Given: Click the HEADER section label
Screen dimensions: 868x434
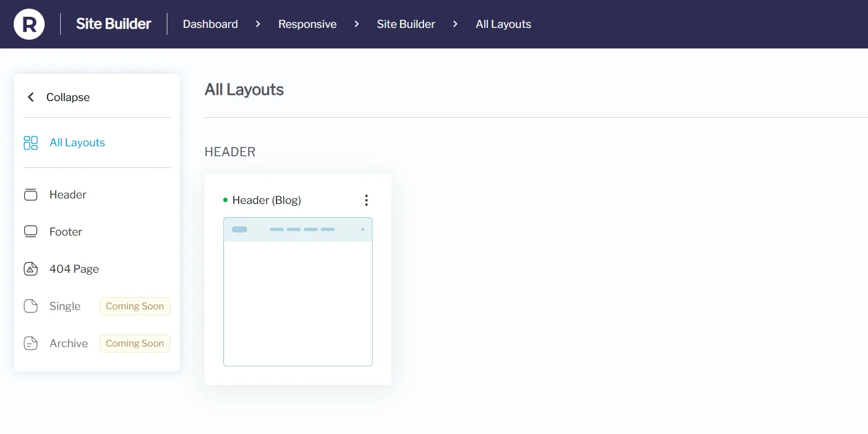Looking at the screenshot, I should [x=230, y=152].
